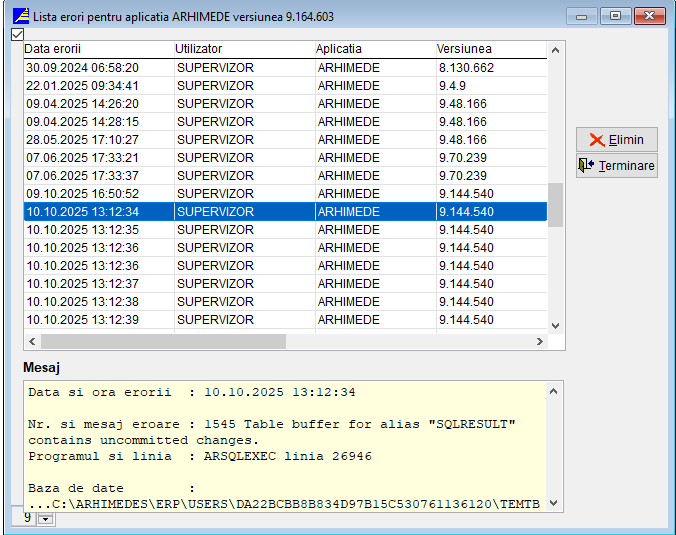Viewport: 676px width, 535px height.
Task: Select error row 09.10.2025 16:50:52
Action: coord(285,194)
